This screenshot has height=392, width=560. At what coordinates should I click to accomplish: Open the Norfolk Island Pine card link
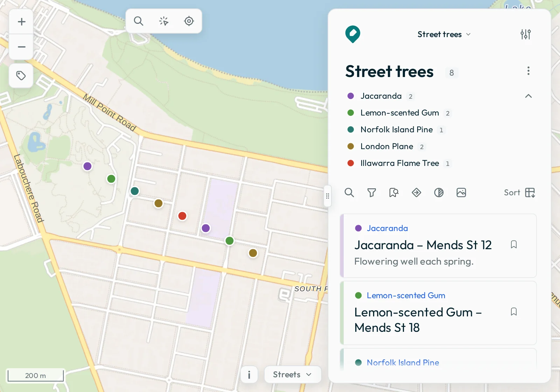click(x=403, y=363)
